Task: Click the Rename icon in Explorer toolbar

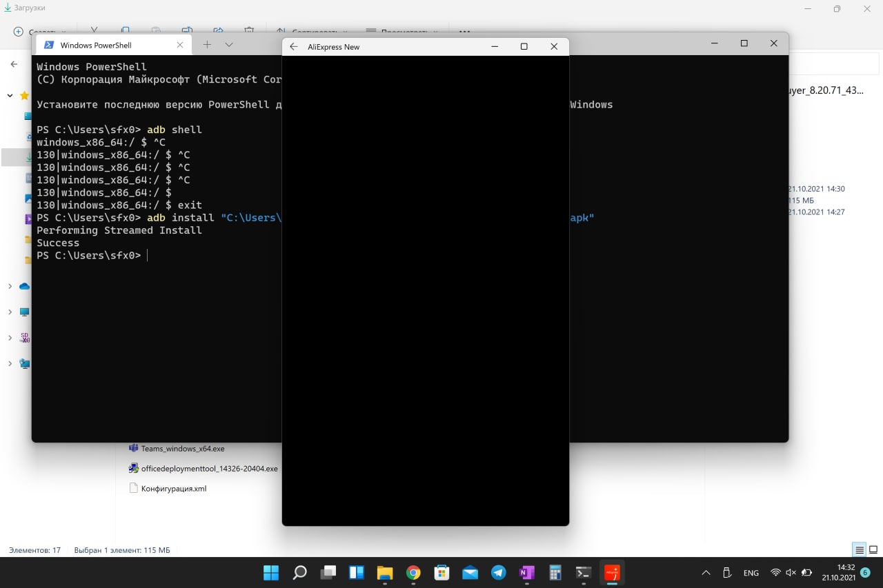Action: point(187,31)
